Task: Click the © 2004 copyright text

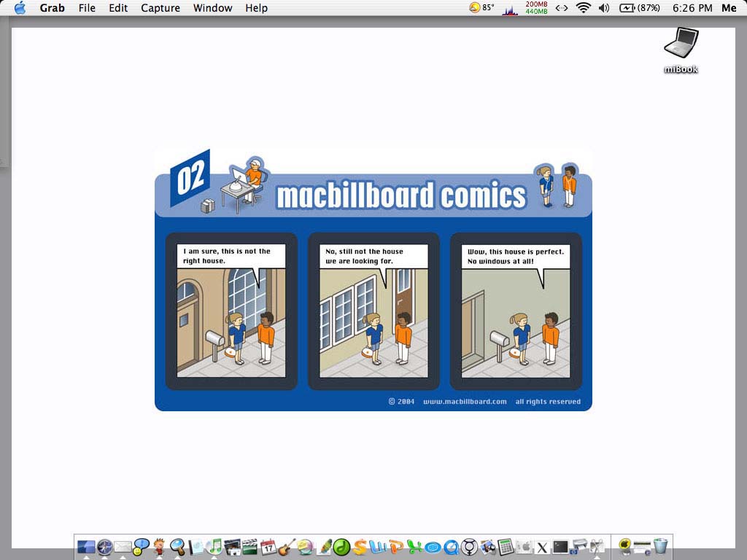Action: coord(401,402)
